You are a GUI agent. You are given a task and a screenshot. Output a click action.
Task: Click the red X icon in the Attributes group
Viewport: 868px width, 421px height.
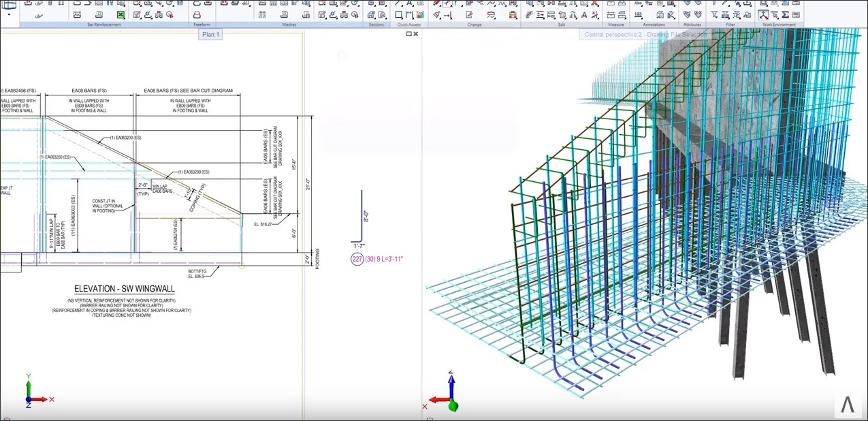tap(698, 14)
